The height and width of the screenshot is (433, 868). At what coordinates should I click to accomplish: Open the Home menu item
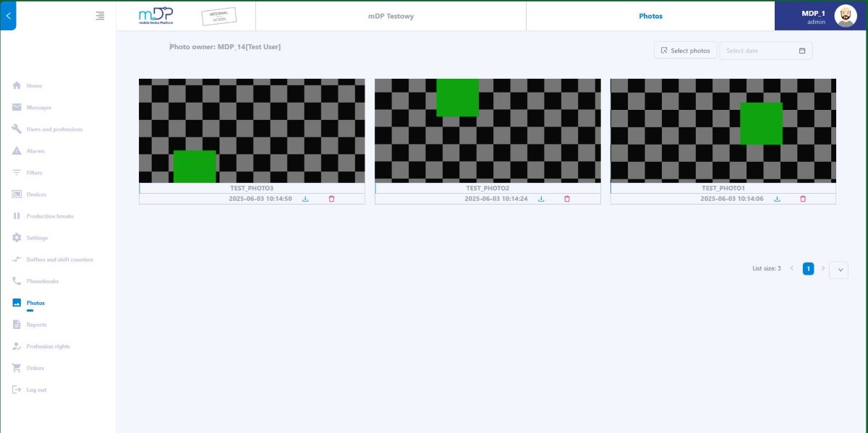coord(34,85)
